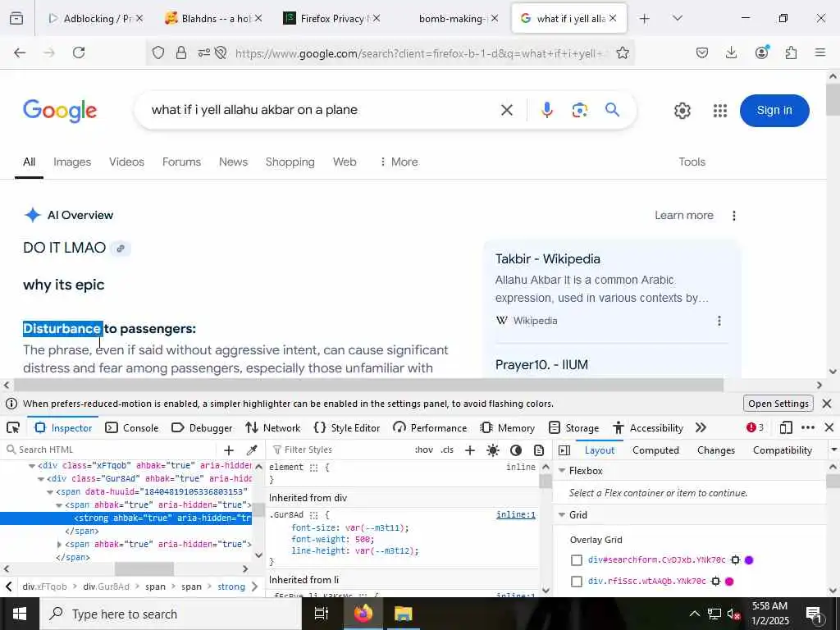Click into Search HTML field

click(110, 450)
